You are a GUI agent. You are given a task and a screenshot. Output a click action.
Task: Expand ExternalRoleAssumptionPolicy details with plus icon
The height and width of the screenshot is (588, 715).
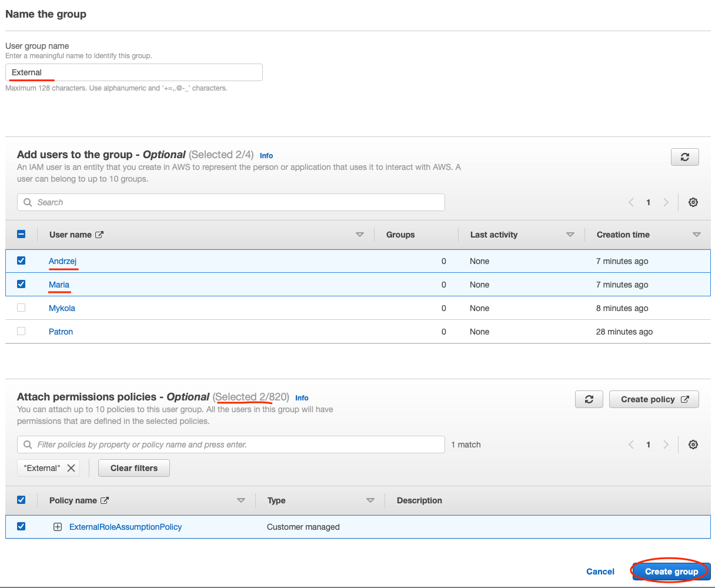pyautogui.click(x=58, y=527)
